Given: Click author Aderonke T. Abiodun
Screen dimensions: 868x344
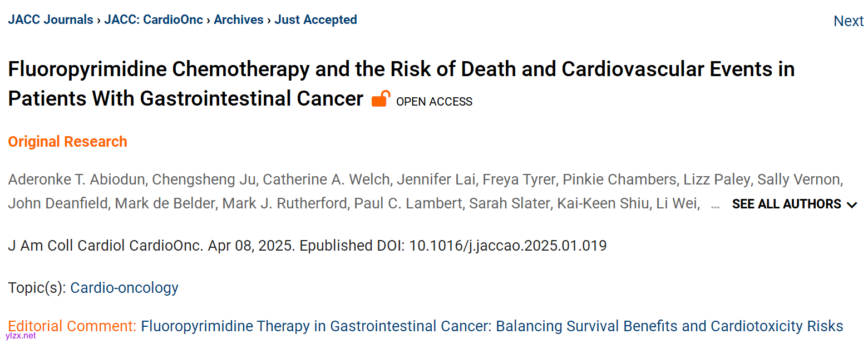Looking at the screenshot, I should [x=76, y=180].
